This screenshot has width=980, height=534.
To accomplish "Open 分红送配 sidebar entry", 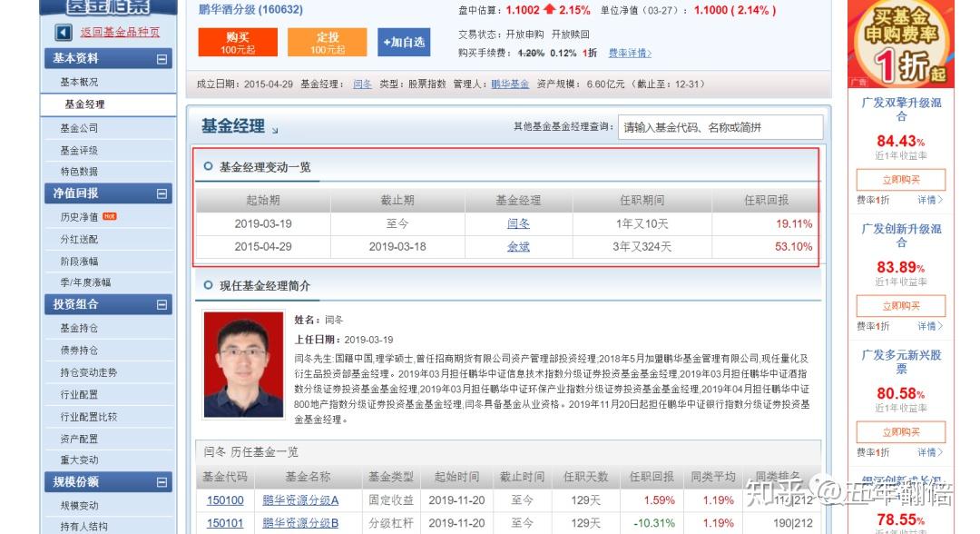I will (79, 239).
